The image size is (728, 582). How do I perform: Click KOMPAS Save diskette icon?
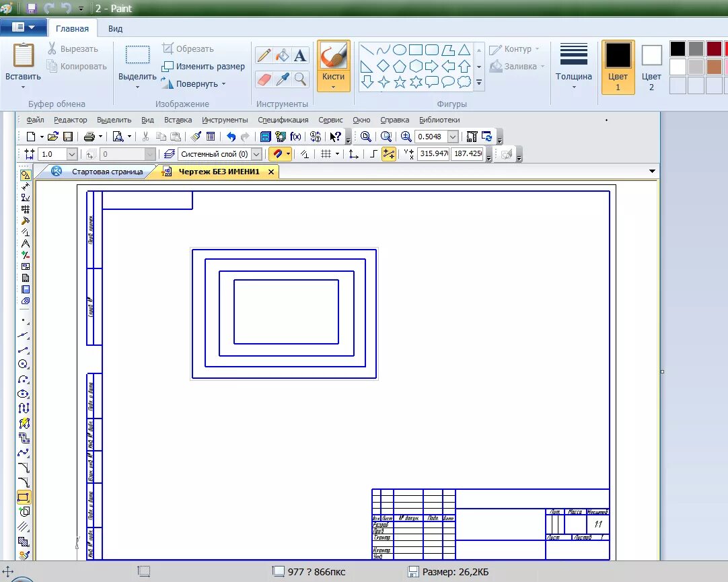(x=68, y=137)
